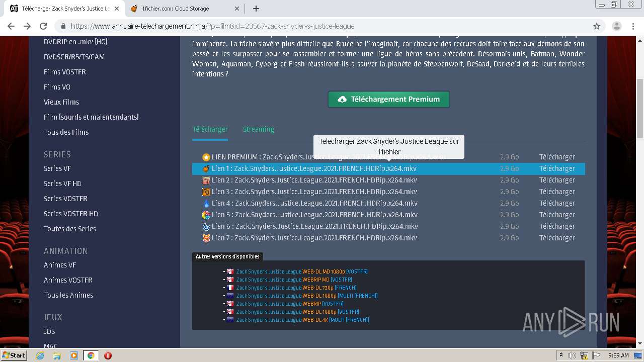
Task: Open Series VF category
Action: click(x=57, y=168)
